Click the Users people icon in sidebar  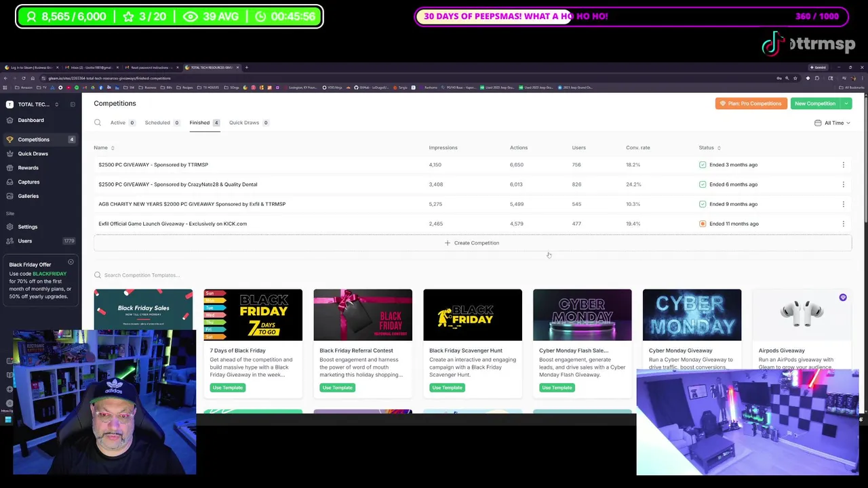point(9,241)
